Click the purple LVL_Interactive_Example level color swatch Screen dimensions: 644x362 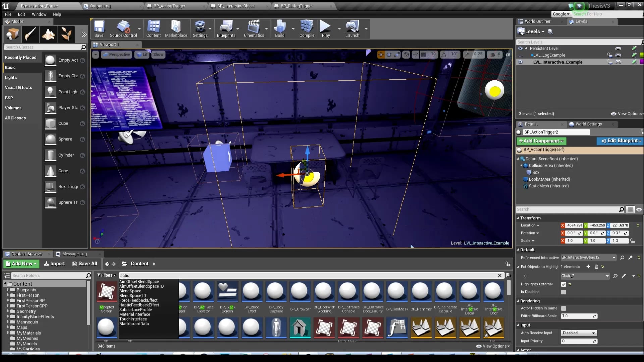point(641,62)
